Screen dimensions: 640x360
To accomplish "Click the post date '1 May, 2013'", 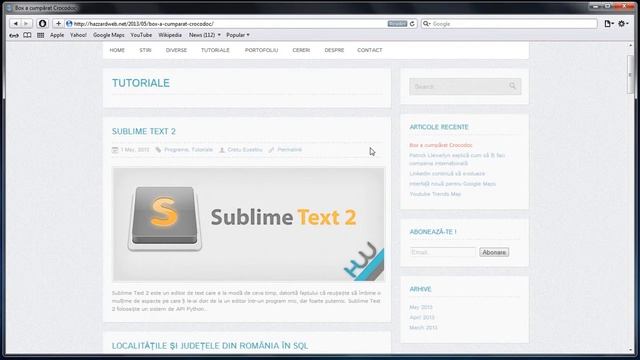I will point(135,150).
